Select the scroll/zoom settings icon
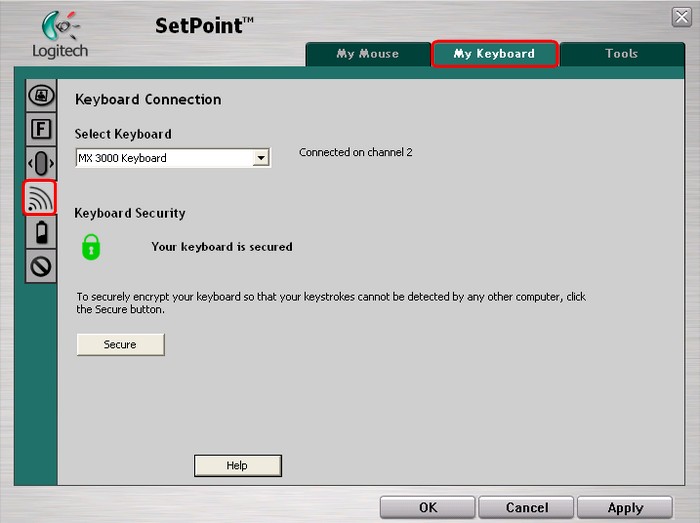This screenshot has width=700, height=523. (40, 163)
